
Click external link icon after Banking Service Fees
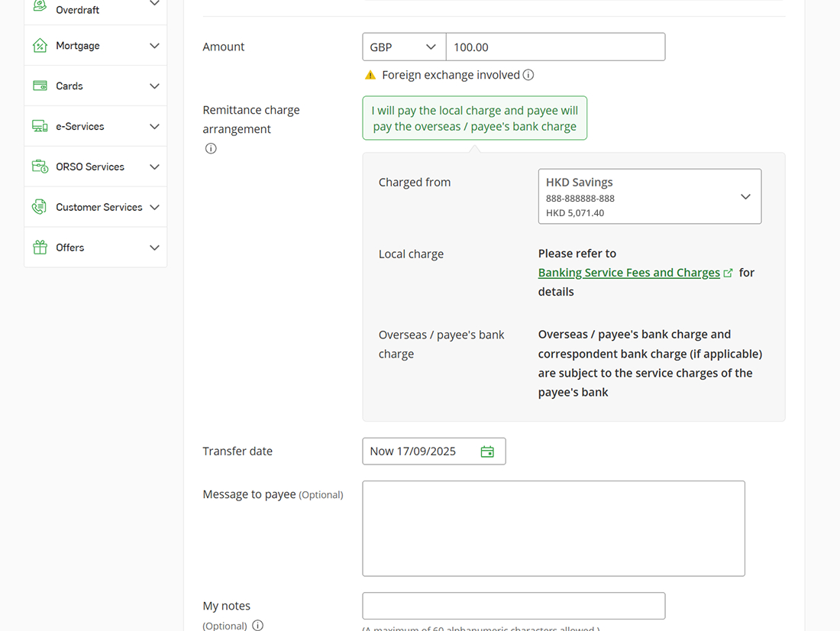729,272
